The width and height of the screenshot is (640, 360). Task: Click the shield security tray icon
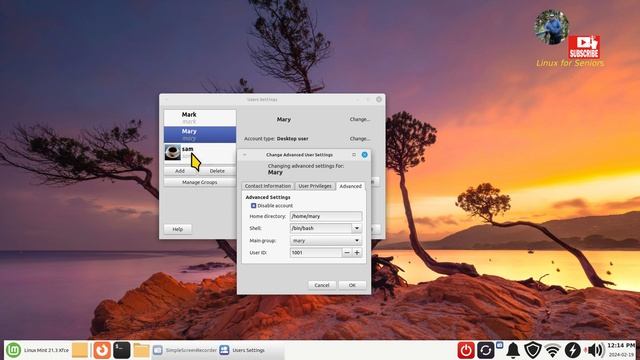point(533,350)
